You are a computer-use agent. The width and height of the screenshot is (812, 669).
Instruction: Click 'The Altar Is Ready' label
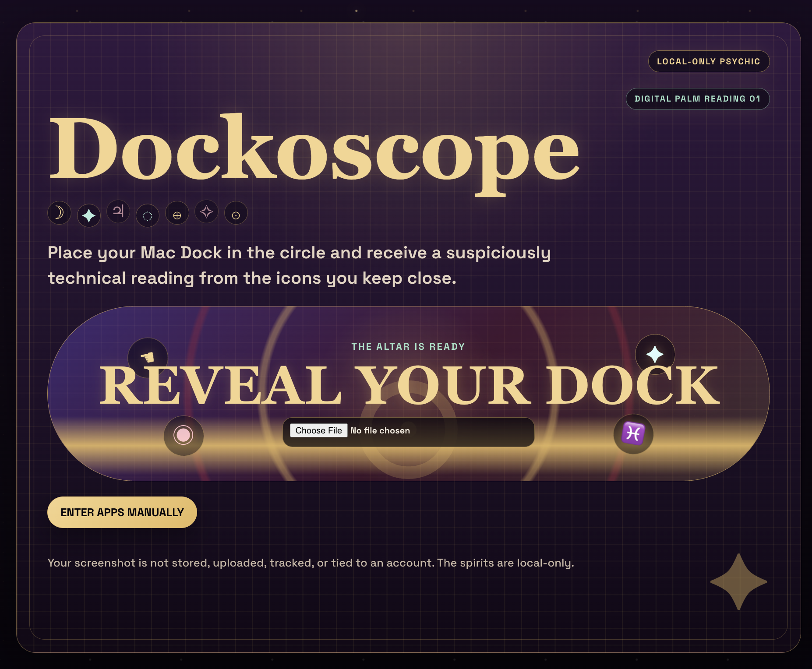408,347
